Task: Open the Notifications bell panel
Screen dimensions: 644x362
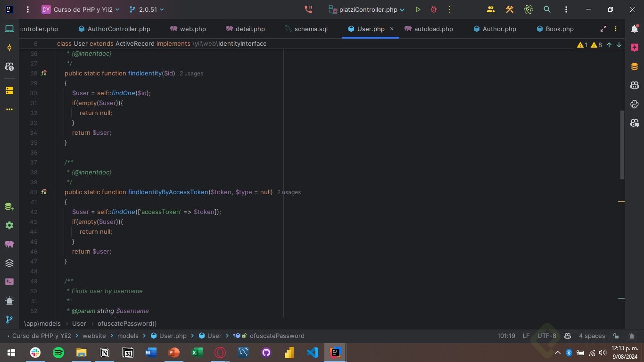Action: (635, 29)
